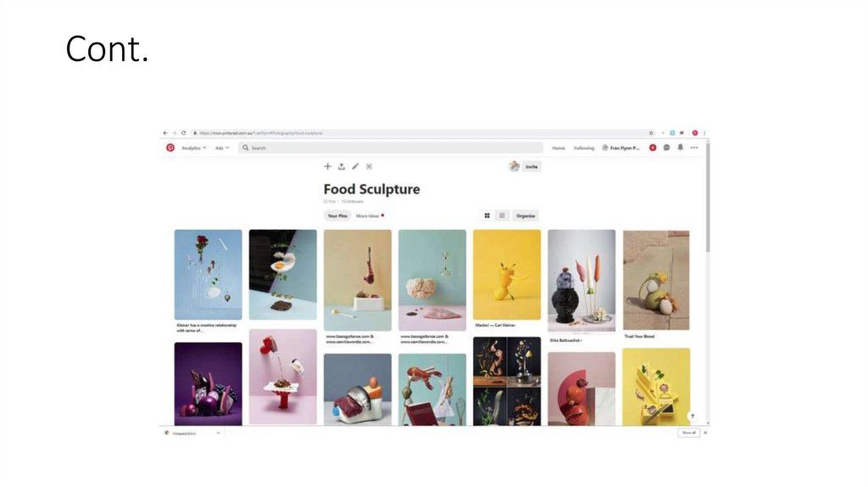Screen dimensions: 868x487
Task: Add a new pin with plus icon
Action: click(327, 166)
